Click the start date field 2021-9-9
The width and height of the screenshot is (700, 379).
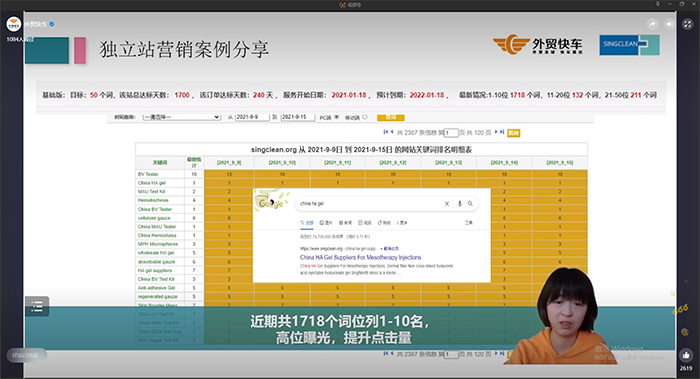pyautogui.click(x=252, y=117)
